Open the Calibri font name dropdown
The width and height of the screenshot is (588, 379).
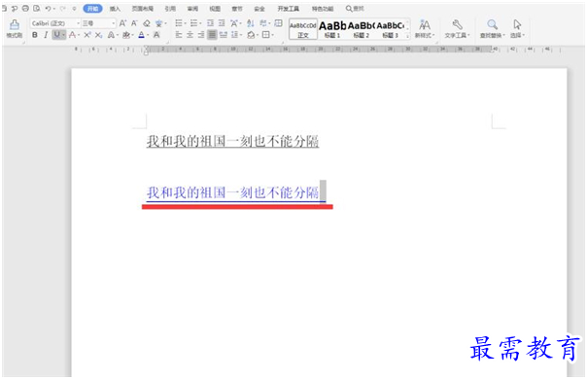coord(78,23)
